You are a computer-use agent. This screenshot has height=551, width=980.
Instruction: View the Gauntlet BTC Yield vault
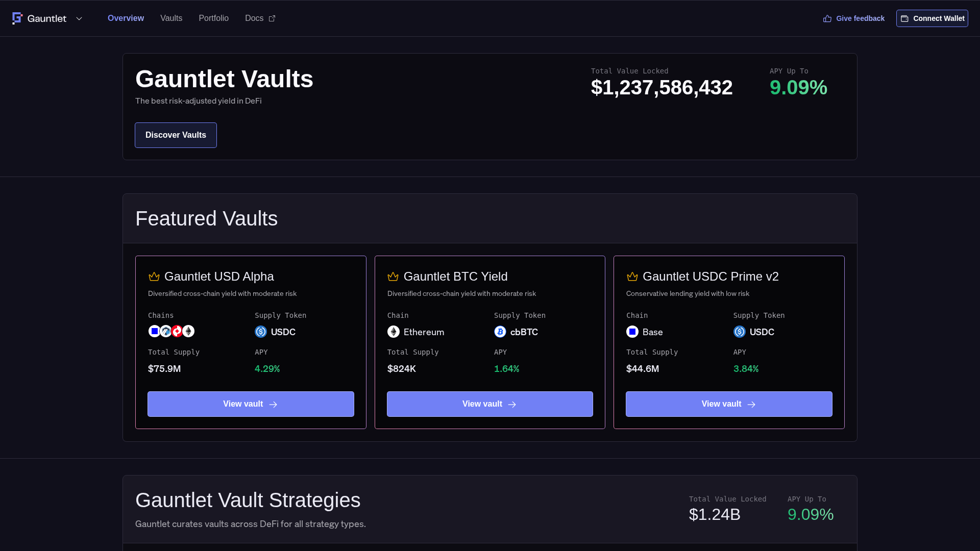[x=490, y=404]
